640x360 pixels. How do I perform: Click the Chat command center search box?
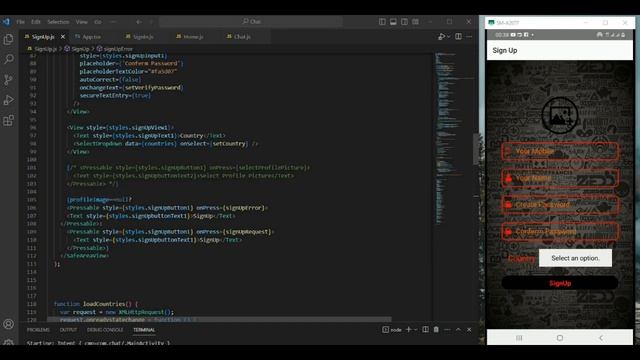[251, 22]
